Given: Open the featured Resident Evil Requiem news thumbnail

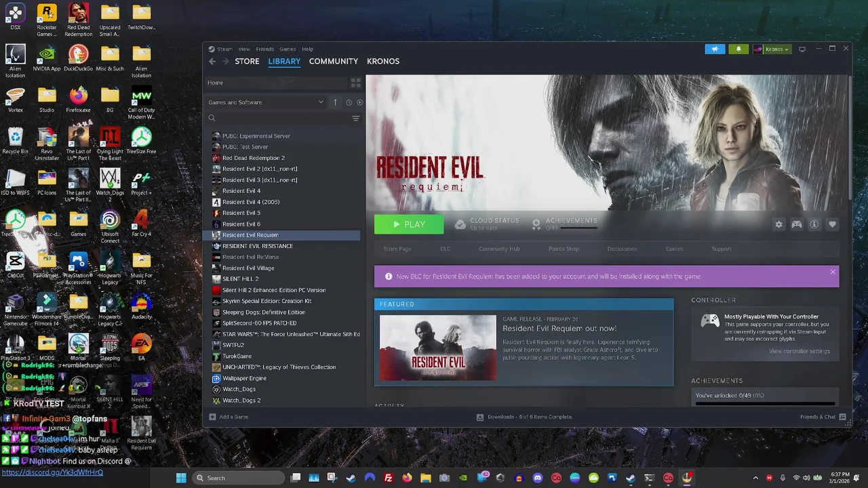Looking at the screenshot, I should [438, 348].
